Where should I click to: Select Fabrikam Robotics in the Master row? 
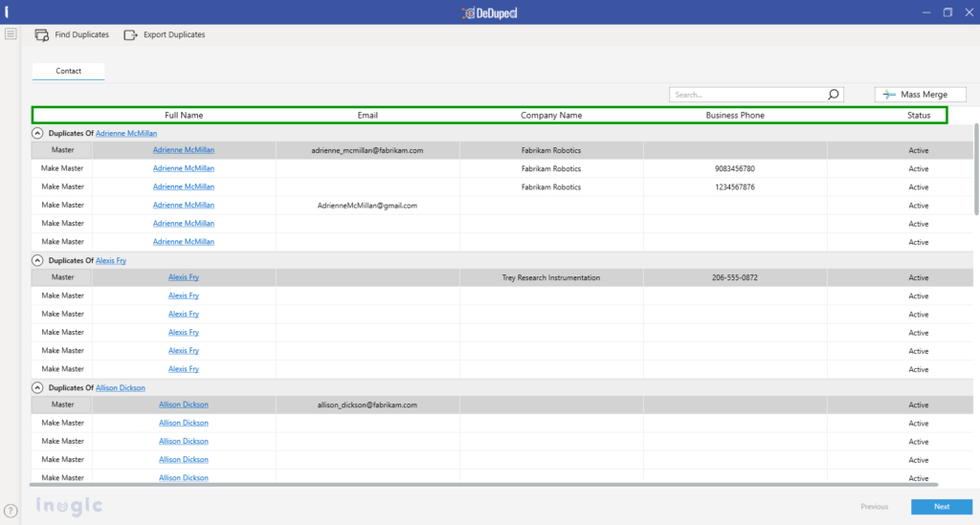pos(551,150)
